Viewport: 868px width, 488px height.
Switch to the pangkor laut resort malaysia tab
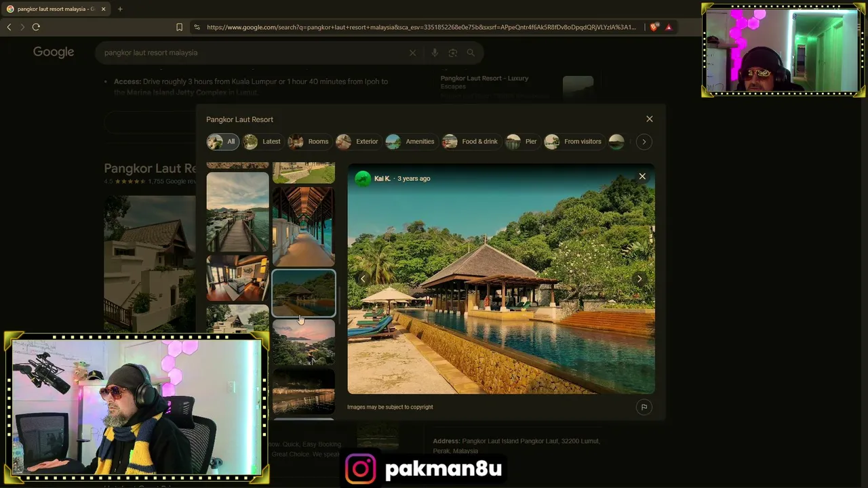coord(56,9)
